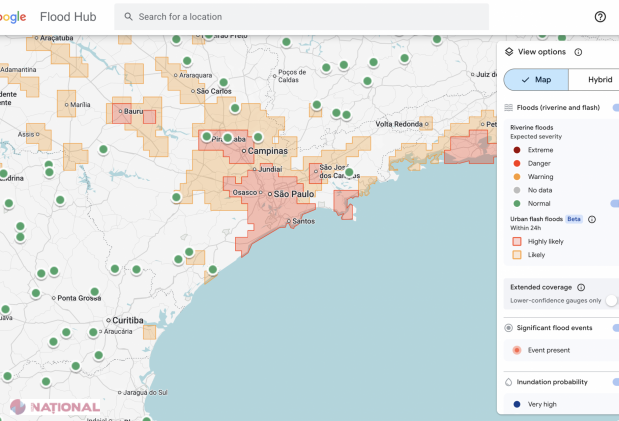This screenshot has height=421, width=619.
Task: Show info for Urban flash floods
Action: pyautogui.click(x=592, y=219)
